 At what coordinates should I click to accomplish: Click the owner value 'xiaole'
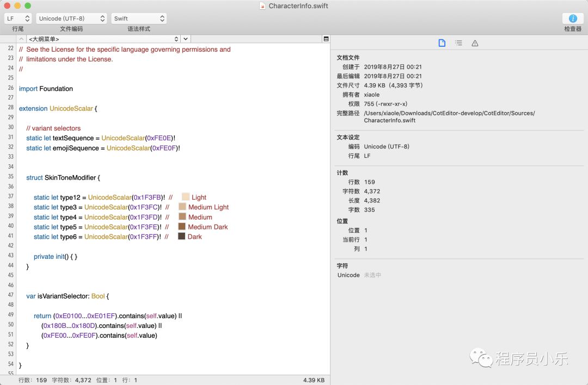[372, 95]
